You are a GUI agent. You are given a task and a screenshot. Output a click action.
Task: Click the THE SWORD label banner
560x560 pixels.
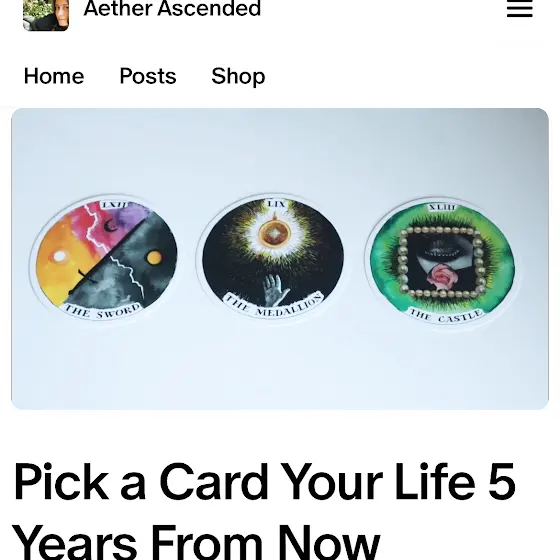click(x=102, y=311)
